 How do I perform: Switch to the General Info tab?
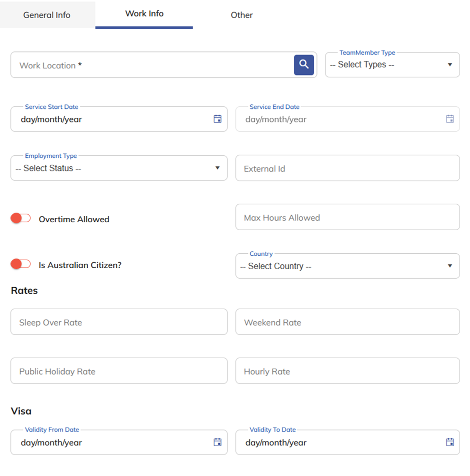point(47,15)
